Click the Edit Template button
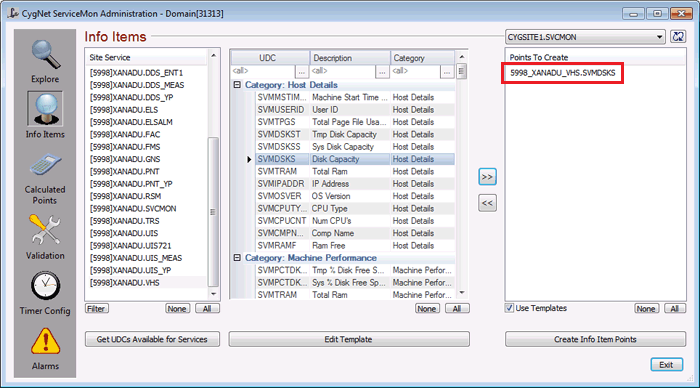 pos(349,339)
